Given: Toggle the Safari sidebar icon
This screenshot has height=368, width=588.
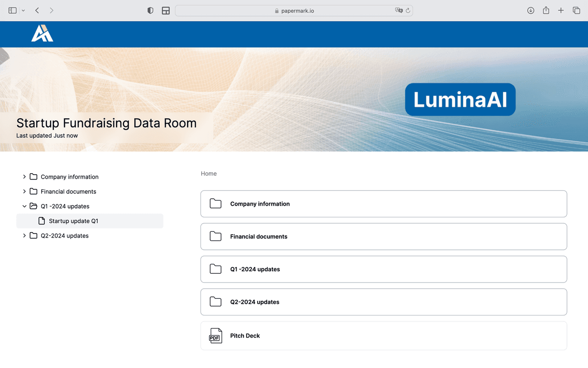Looking at the screenshot, I should tap(12, 10).
